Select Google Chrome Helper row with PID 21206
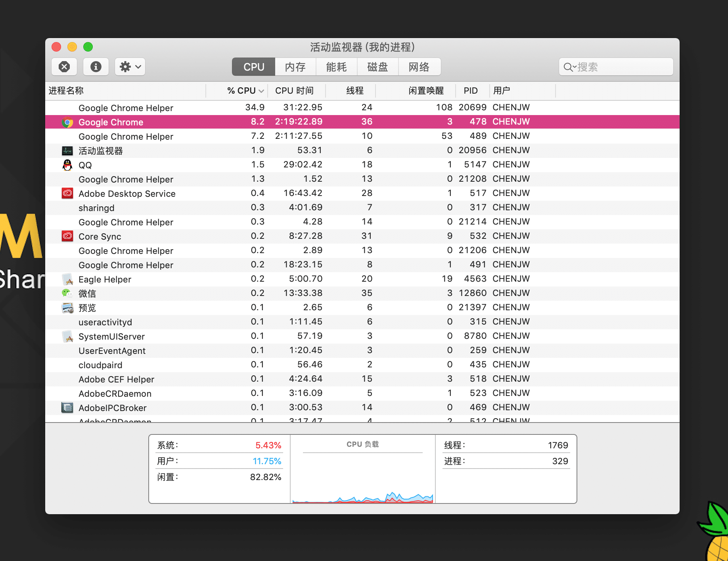The height and width of the screenshot is (561, 728). 362,250
